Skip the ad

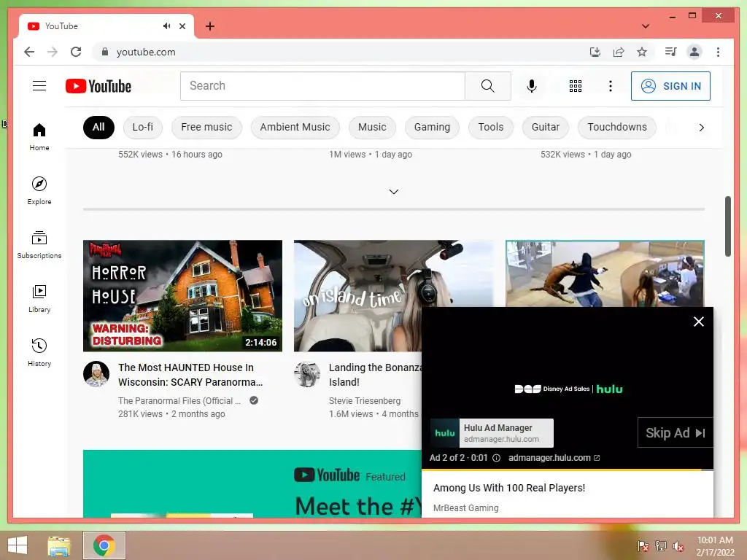tap(675, 433)
